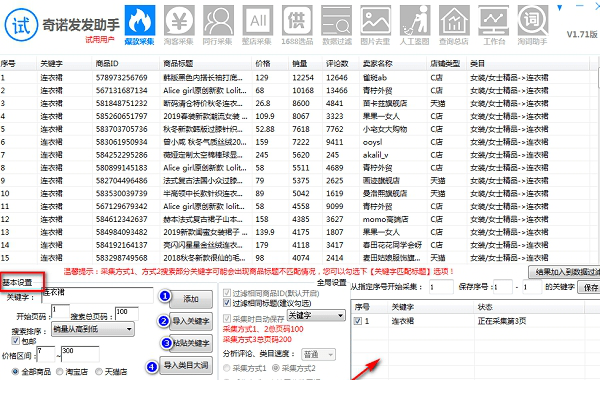Click status text 正在采集第3页

502,321
